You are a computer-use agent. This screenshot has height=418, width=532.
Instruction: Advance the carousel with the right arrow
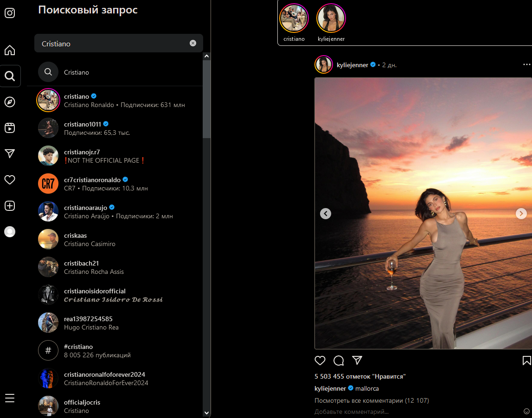click(x=521, y=214)
